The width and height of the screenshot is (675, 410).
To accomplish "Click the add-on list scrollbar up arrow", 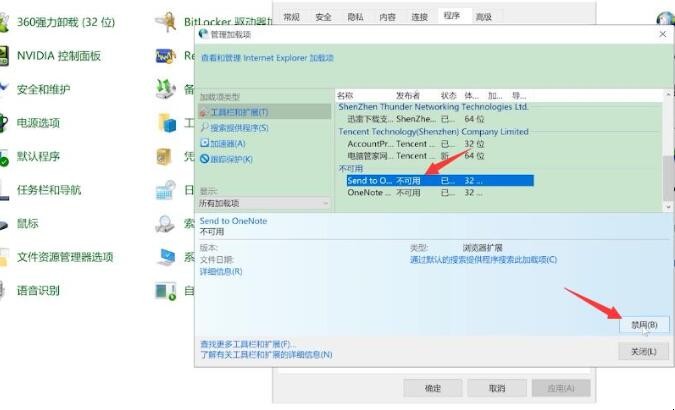I will point(668,94).
